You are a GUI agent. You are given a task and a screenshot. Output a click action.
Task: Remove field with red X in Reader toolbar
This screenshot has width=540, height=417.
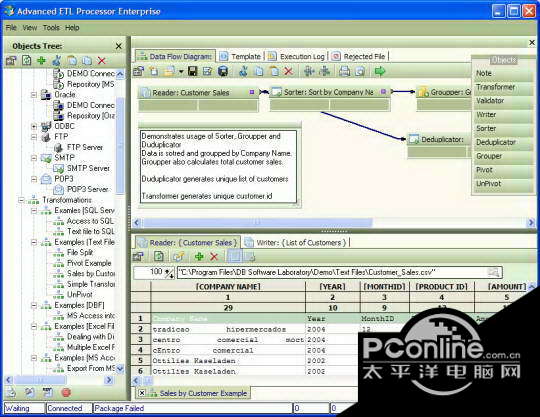tap(214, 257)
